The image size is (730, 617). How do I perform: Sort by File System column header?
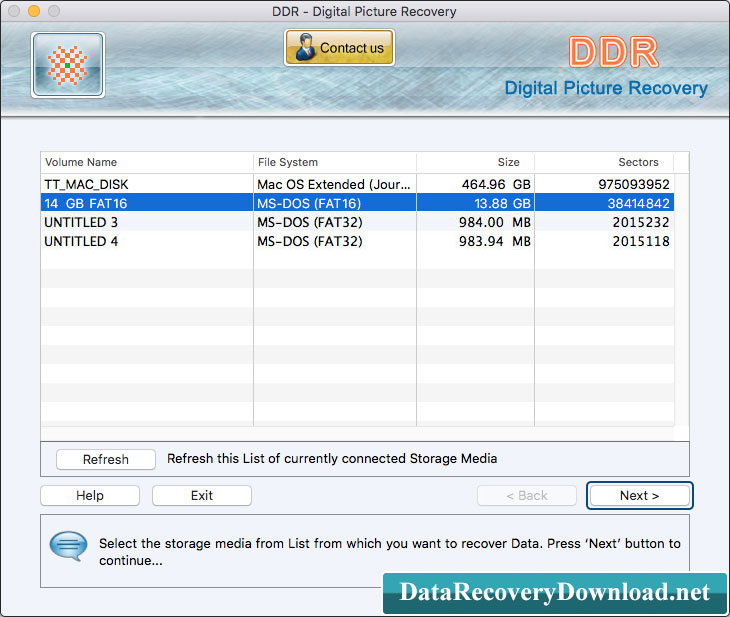pos(335,162)
